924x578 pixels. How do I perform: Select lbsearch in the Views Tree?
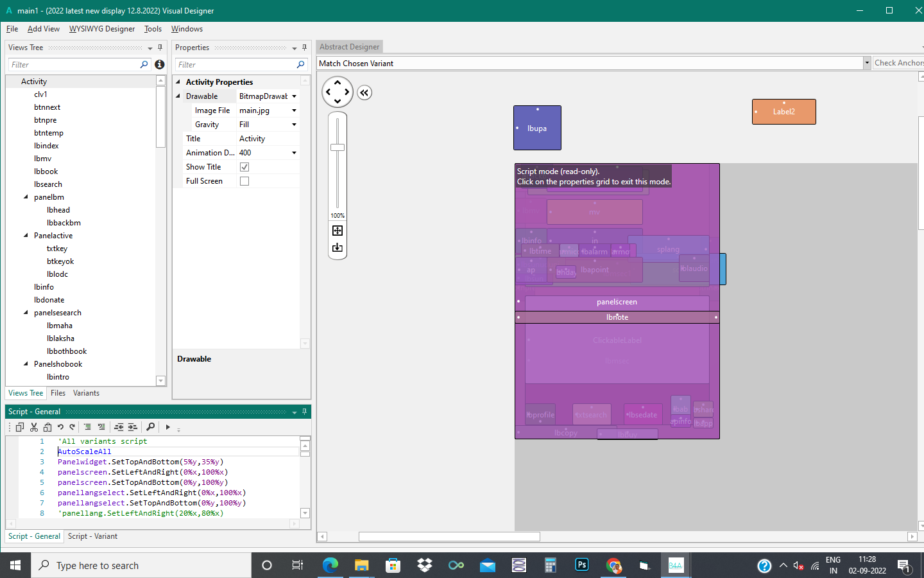pyautogui.click(x=48, y=184)
